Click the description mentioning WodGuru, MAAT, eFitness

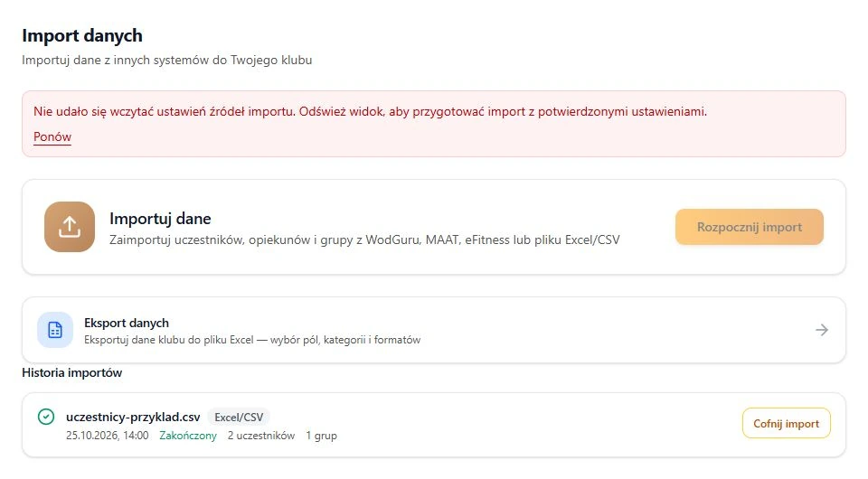click(364, 240)
